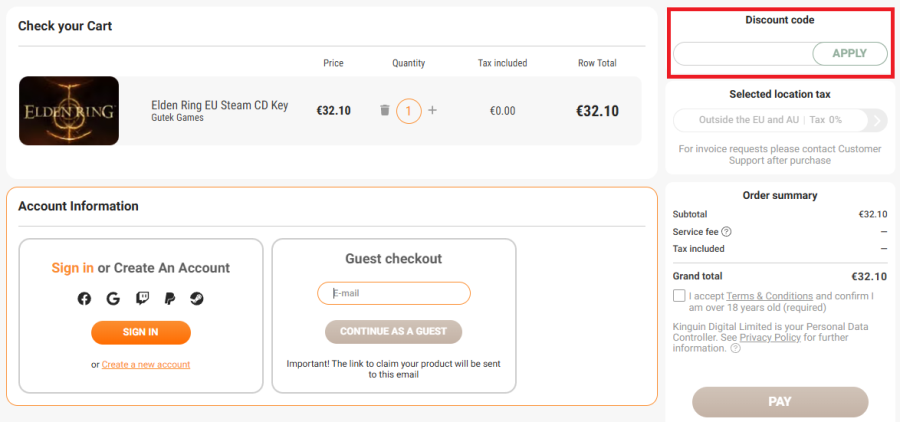Sign in with Twitch icon

(141, 298)
